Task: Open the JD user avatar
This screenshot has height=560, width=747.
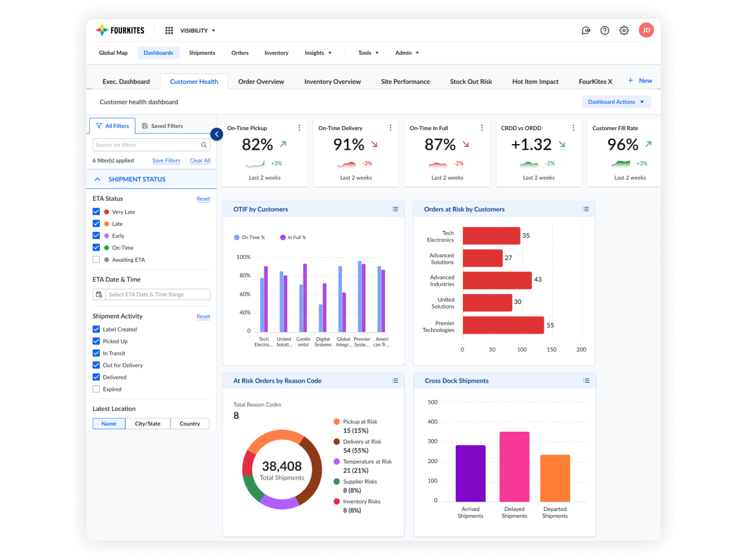Action: click(x=646, y=30)
